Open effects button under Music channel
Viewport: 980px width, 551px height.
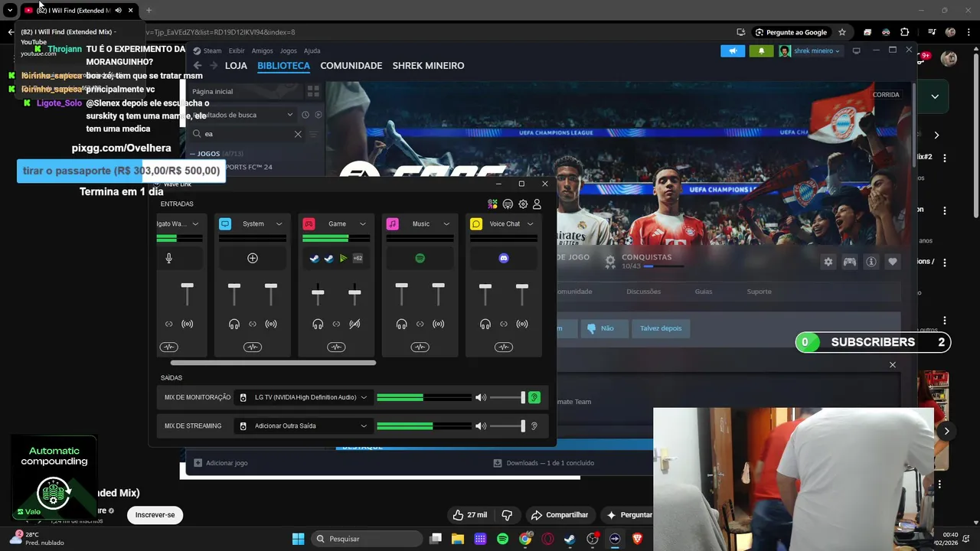tap(420, 347)
